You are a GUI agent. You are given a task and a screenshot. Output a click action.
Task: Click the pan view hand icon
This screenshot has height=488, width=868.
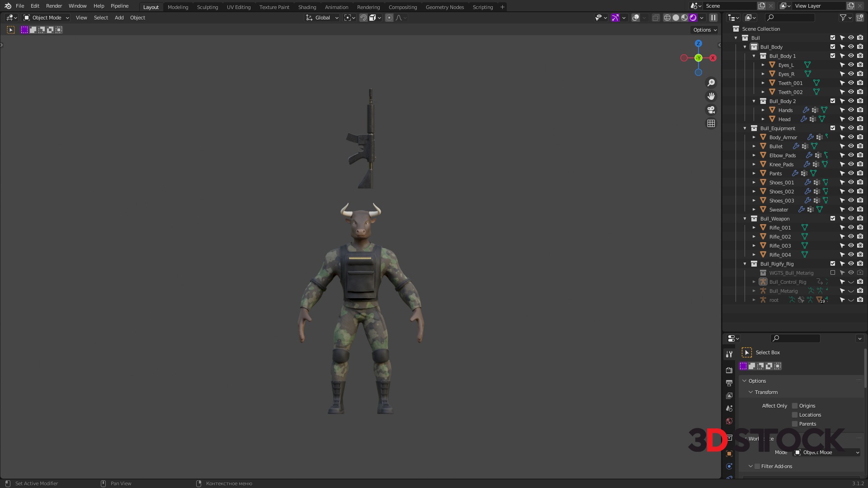(x=711, y=96)
